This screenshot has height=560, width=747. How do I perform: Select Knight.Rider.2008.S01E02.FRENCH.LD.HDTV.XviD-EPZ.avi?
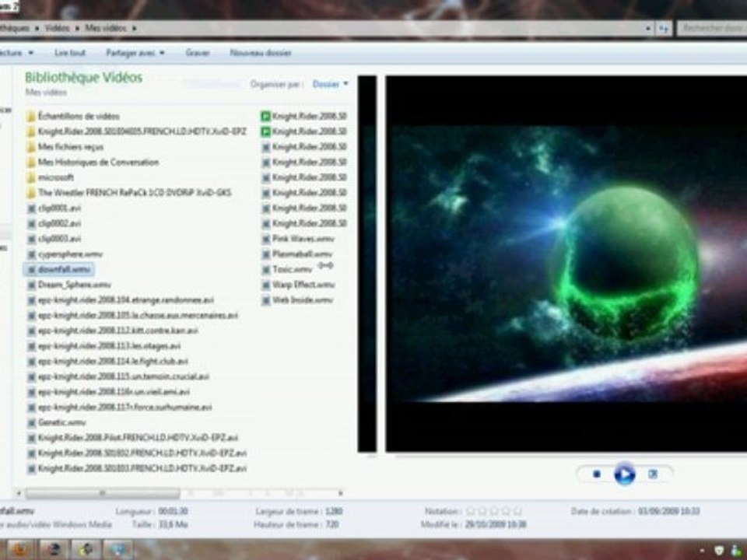click(142, 453)
